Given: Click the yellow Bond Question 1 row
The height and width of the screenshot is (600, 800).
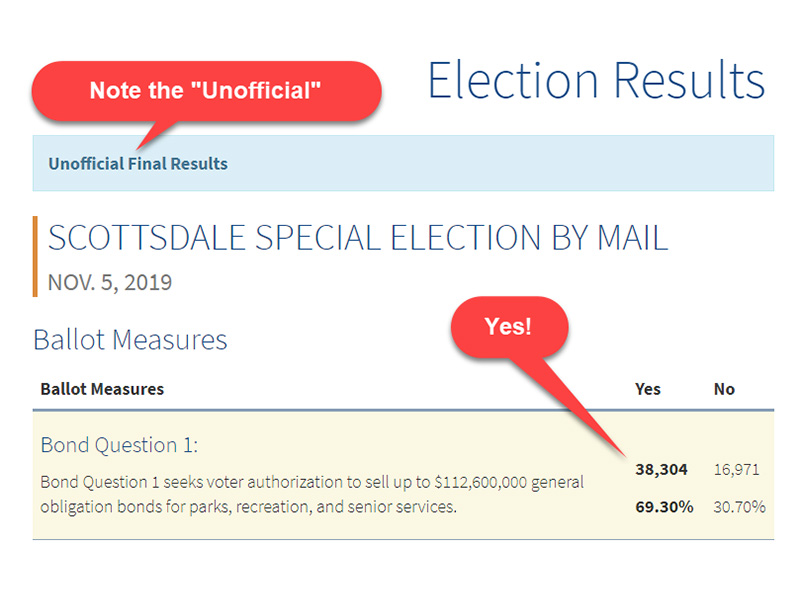Looking at the screenshot, I should point(403,475).
